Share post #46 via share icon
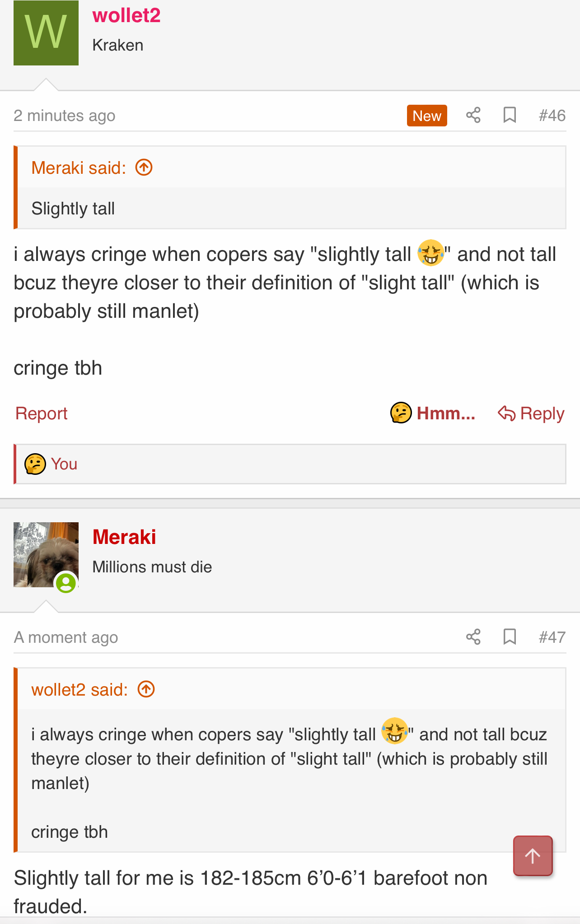Screen dimensions: 580x924 click(473, 116)
